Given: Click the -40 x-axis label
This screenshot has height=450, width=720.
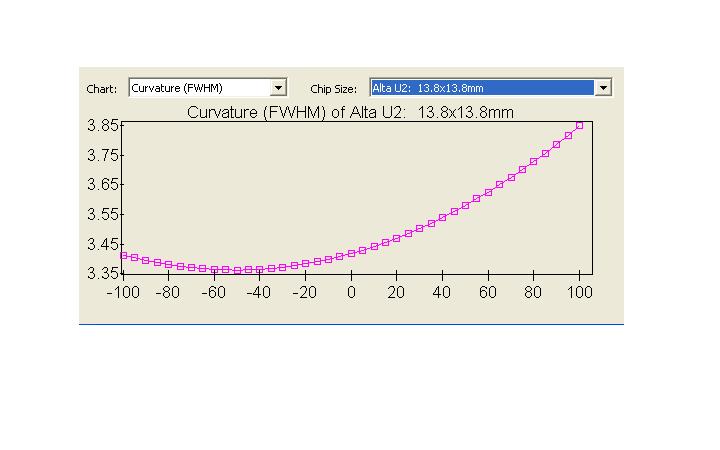Looking at the screenshot, I should point(259,292).
